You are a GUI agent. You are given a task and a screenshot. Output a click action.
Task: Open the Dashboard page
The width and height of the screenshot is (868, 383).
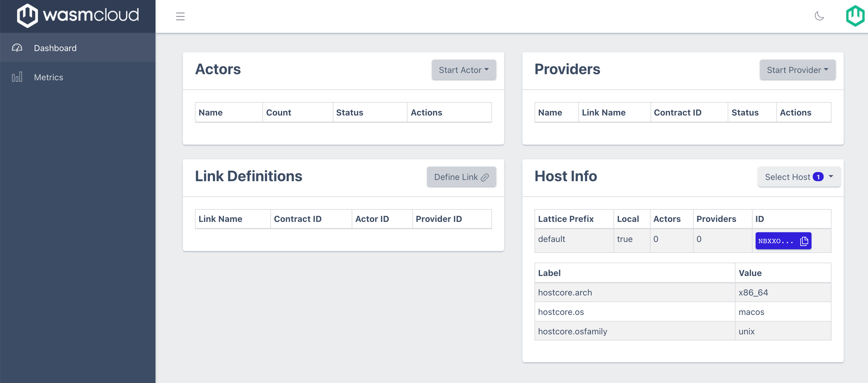tap(78, 48)
